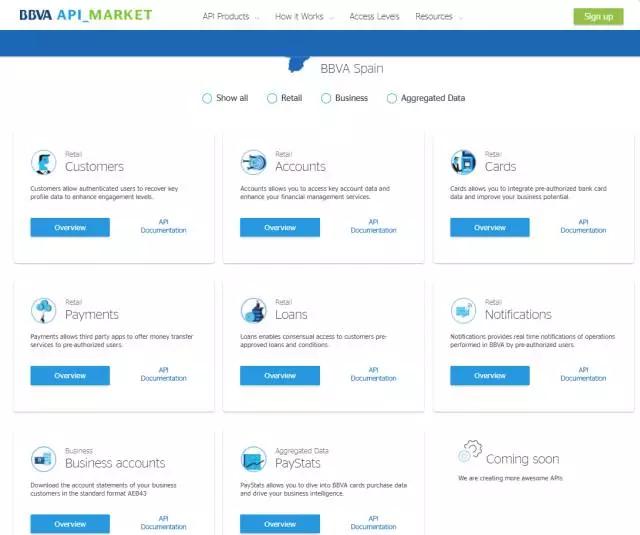
Task: Click the Notifications API icon
Action: click(463, 310)
